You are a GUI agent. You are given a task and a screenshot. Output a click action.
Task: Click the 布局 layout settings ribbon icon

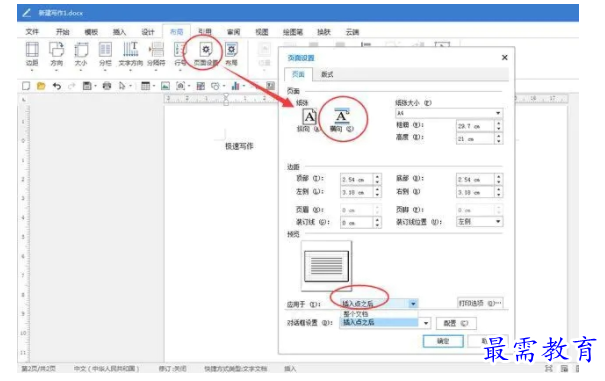pyautogui.click(x=231, y=54)
